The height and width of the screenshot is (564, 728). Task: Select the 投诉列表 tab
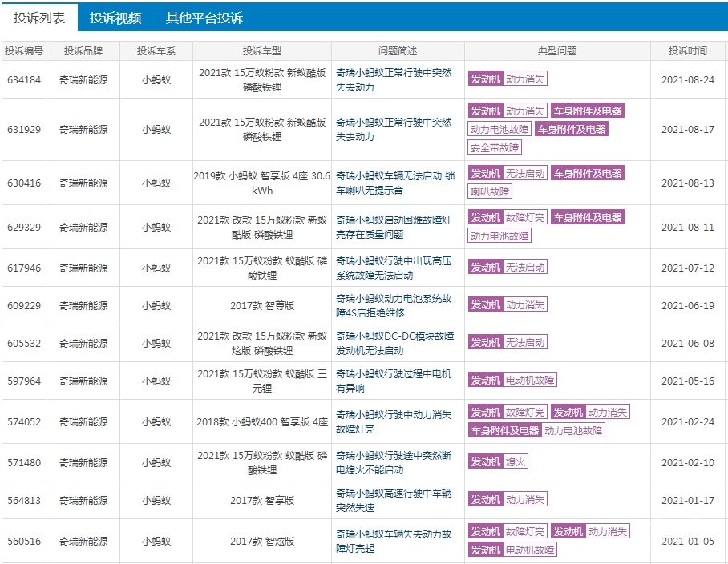tap(39, 18)
